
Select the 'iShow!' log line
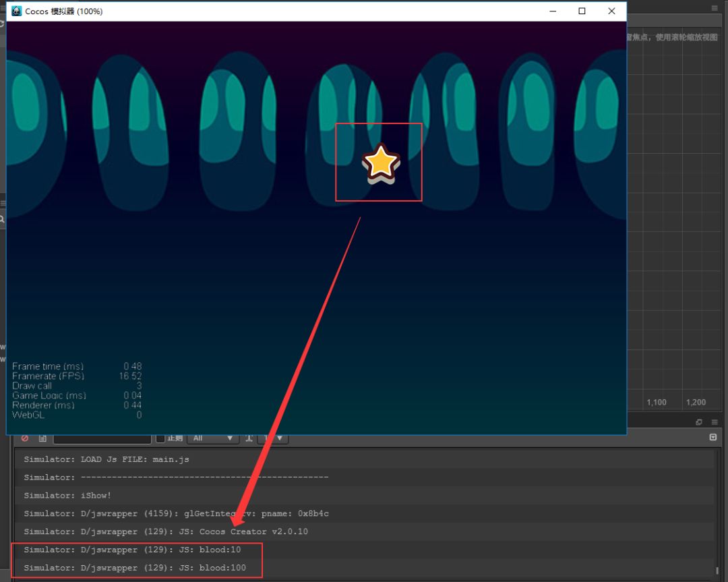point(365,496)
